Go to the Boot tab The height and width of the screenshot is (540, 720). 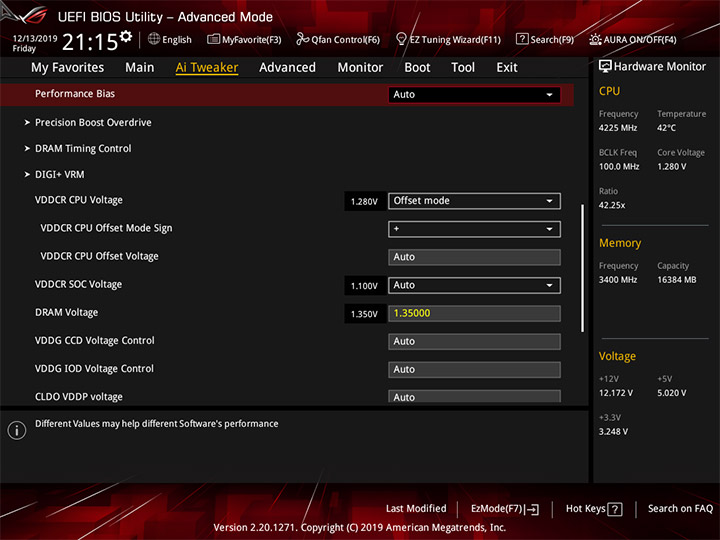(x=417, y=68)
